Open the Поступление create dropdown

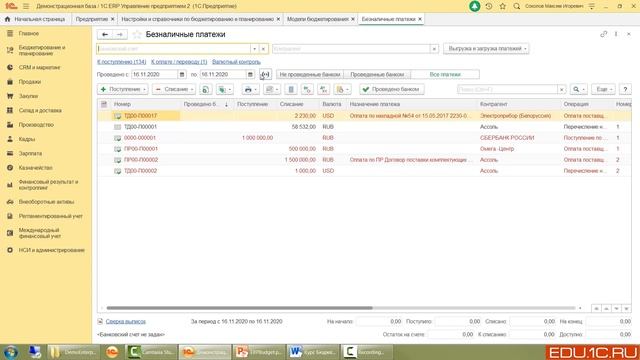(122, 89)
